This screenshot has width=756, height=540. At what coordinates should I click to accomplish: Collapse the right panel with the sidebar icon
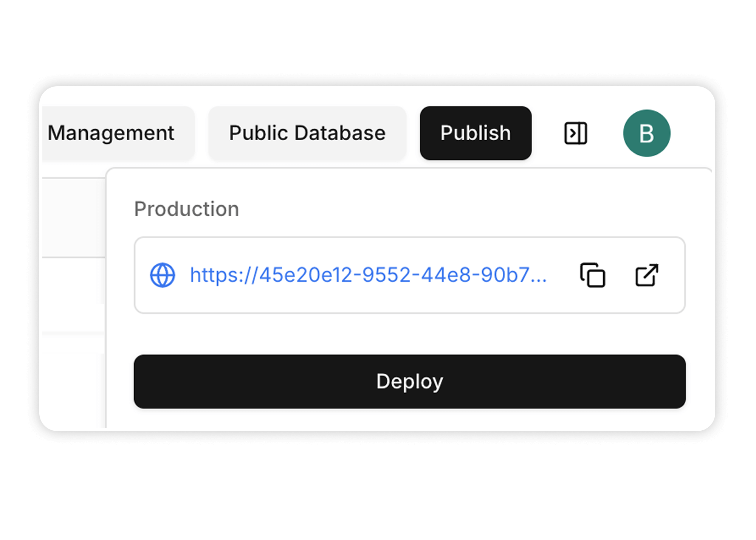575,133
